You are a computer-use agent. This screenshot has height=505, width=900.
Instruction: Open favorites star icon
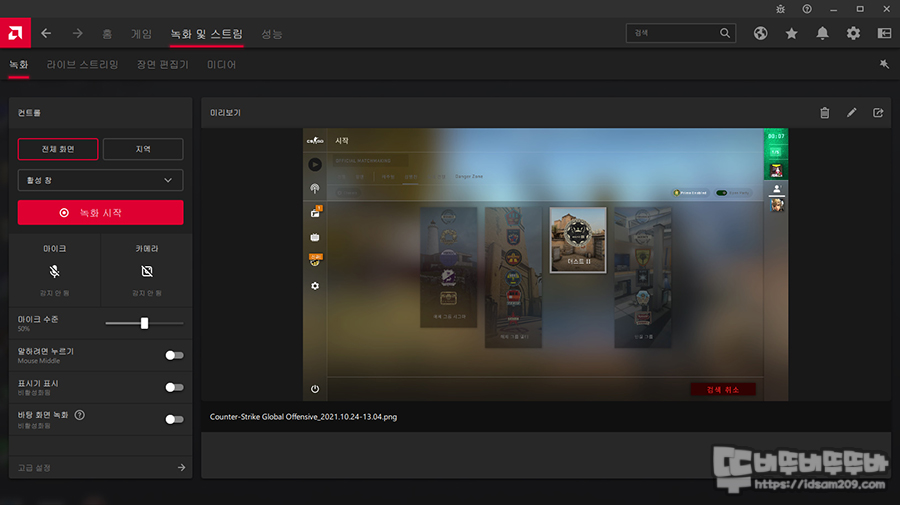[792, 33]
